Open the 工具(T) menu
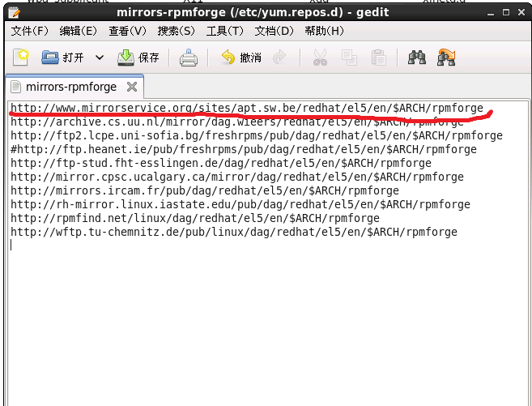 point(225,31)
